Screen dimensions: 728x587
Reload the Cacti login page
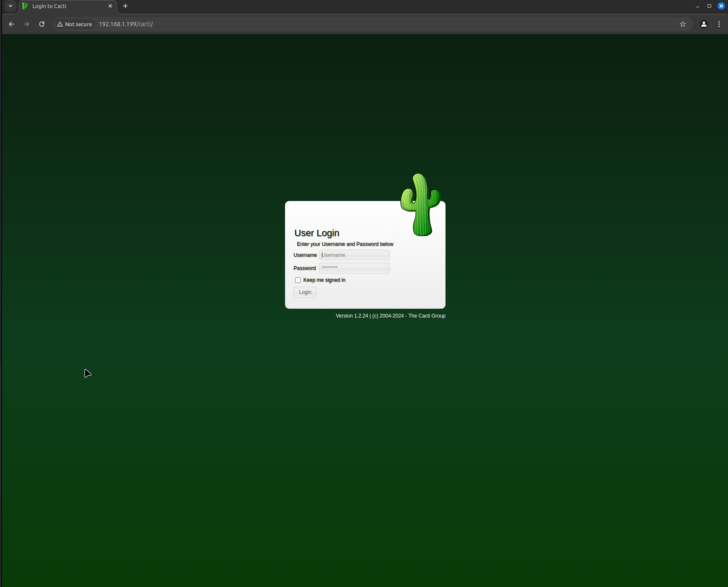click(42, 24)
